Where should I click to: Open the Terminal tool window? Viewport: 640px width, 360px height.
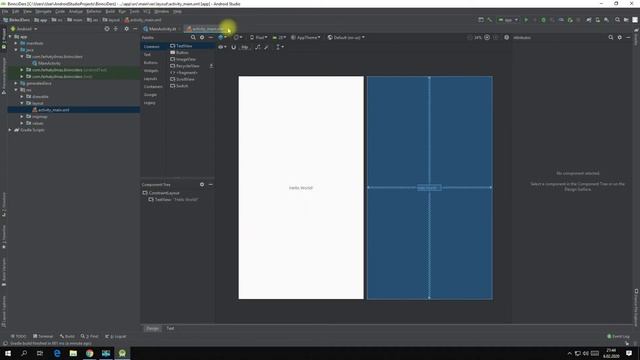point(43,336)
